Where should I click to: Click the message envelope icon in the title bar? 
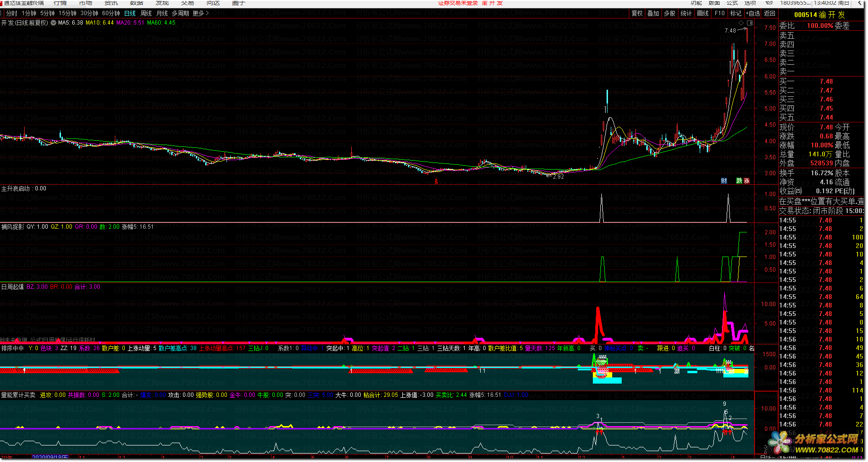[x=769, y=3]
